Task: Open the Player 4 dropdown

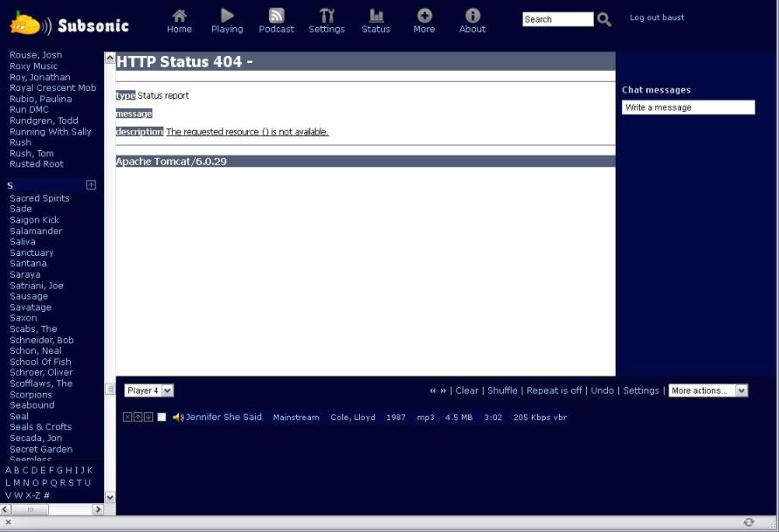Action: pyautogui.click(x=149, y=390)
